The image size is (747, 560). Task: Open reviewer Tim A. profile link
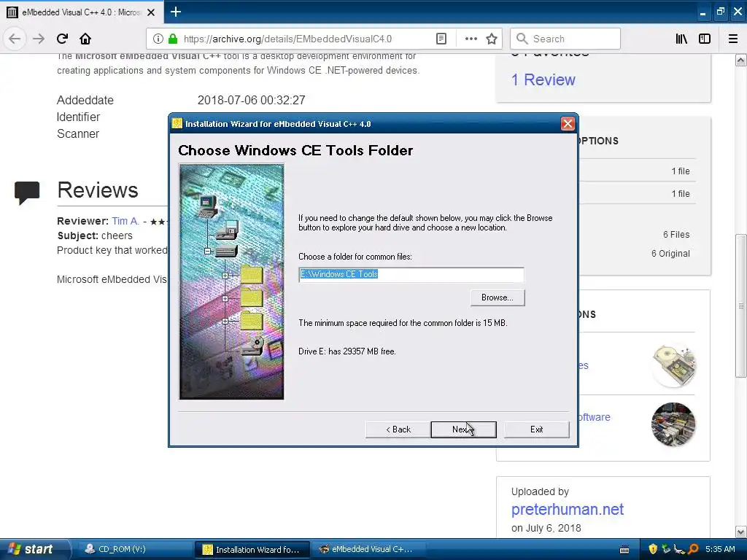[x=125, y=221]
